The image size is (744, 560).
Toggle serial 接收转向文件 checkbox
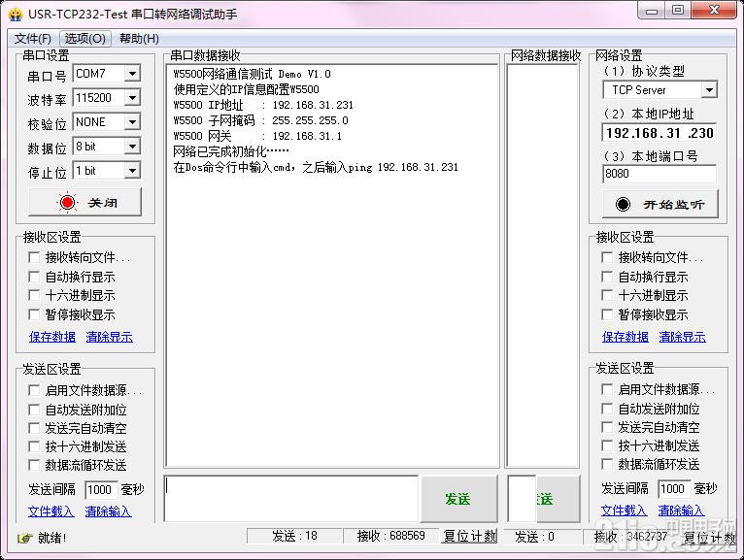34,257
